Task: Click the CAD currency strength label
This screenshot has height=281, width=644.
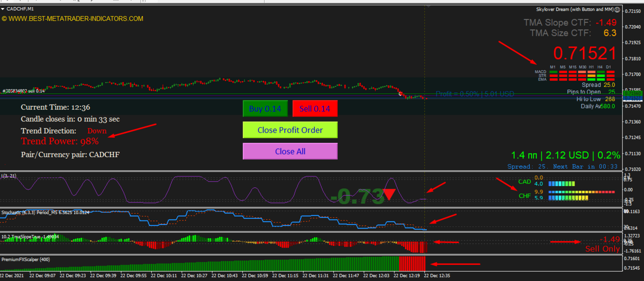Action: point(524,181)
